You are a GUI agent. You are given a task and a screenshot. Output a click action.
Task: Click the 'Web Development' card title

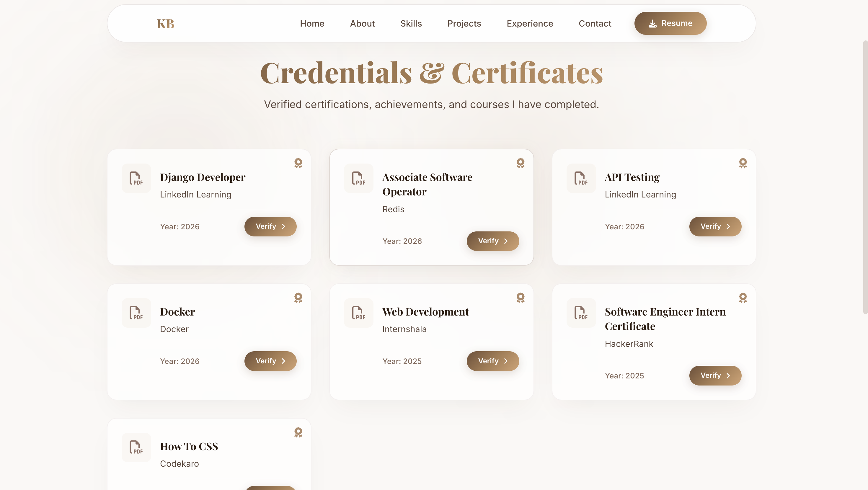tap(425, 312)
